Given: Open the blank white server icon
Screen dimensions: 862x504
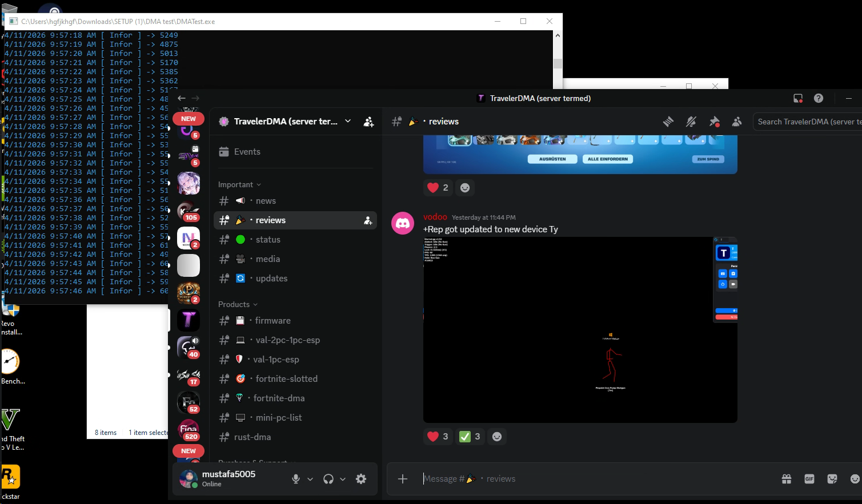Looking at the screenshot, I should [x=189, y=265].
